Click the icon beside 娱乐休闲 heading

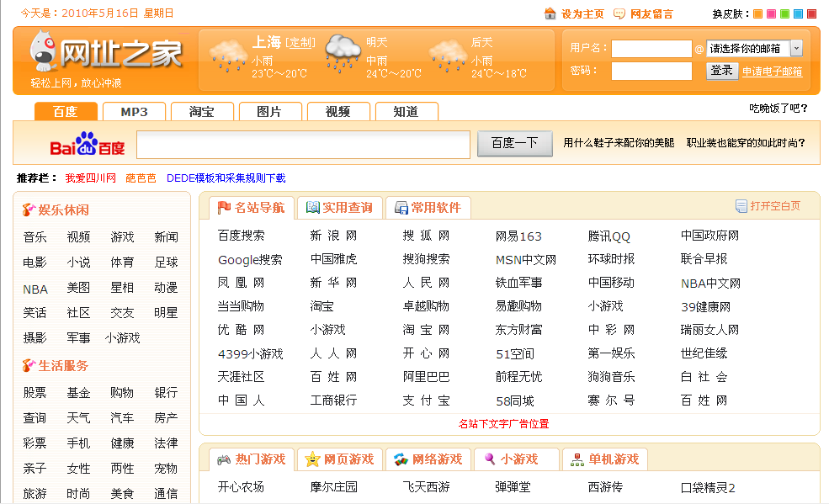(x=29, y=210)
